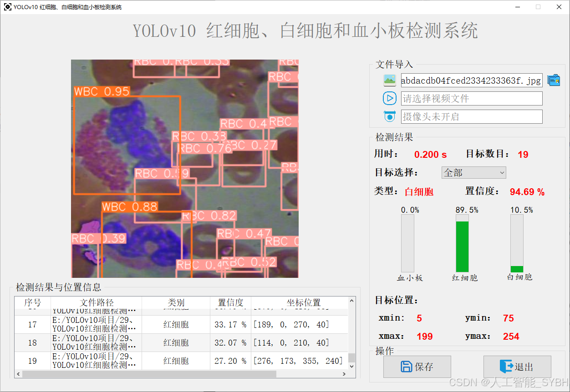Image resolution: width=570 pixels, height=392 pixels.
Task: Click the 序号 column header
Action: [x=32, y=302]
